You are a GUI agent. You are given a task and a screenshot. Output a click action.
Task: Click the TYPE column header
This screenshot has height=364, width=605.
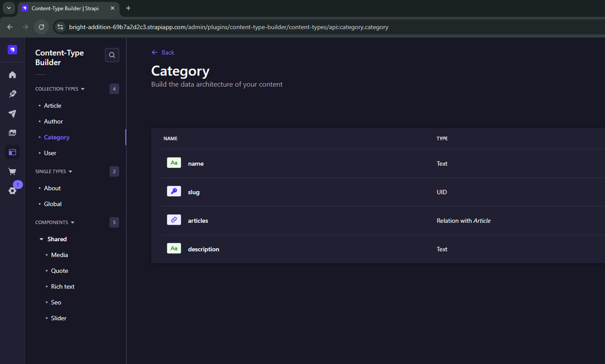click(442, 139)
